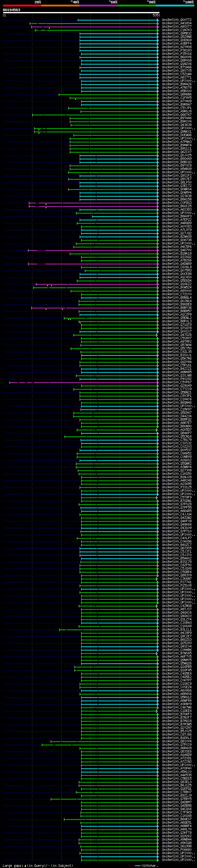Select label UniRef100_A7NST8
The image size is (197, 868).
tap(177, 88)
